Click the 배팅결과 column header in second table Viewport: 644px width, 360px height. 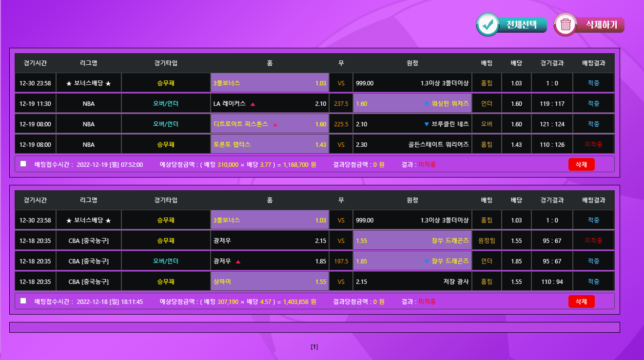tap(593, 200)
